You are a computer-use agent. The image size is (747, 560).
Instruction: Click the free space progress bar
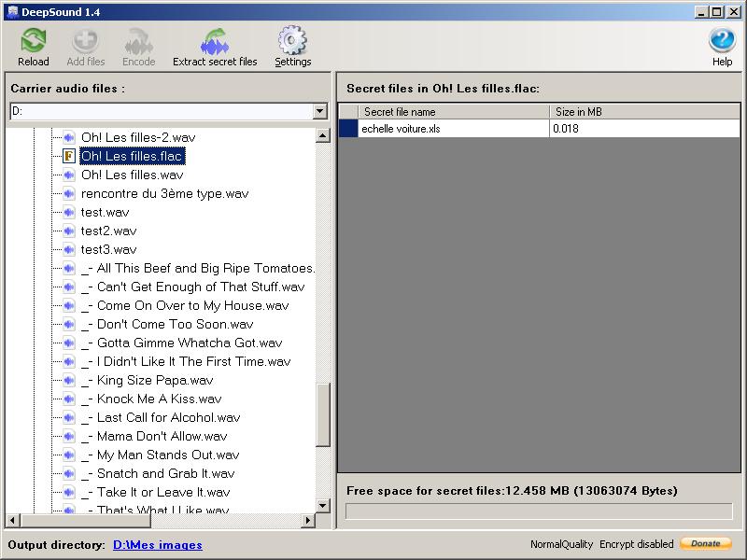(539, 511)
